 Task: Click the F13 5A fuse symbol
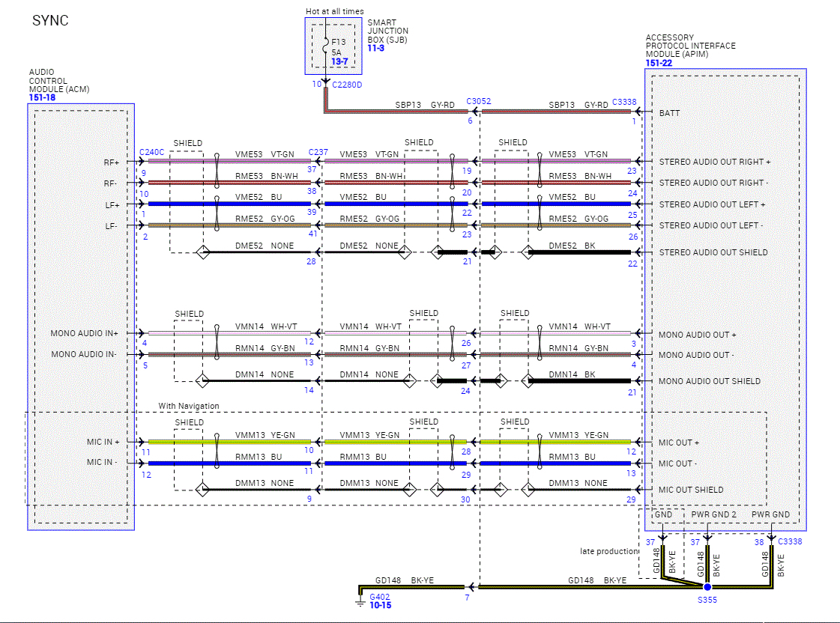pyautogui.click(x=326, y=46)
